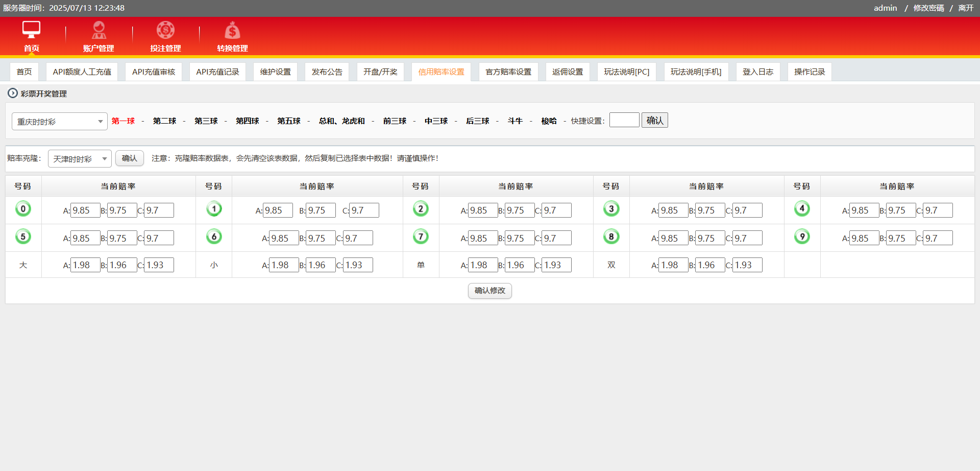980x471 pixels.
Task: Switch to the 官方赔率设置 tab
Action: (508, 72)
